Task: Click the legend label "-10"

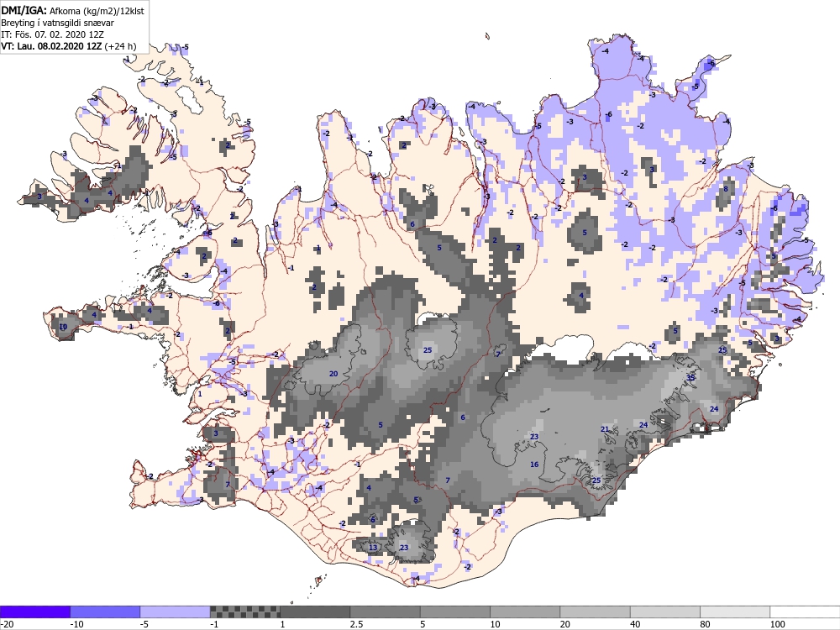Action: 76,624
